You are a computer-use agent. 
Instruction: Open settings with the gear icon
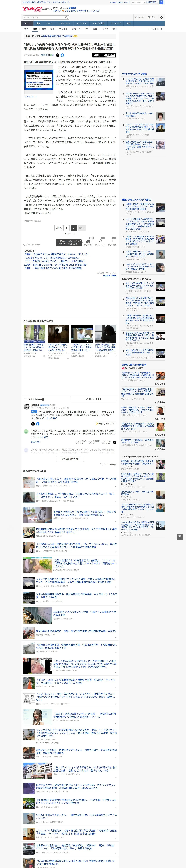(x=161, y=17)
